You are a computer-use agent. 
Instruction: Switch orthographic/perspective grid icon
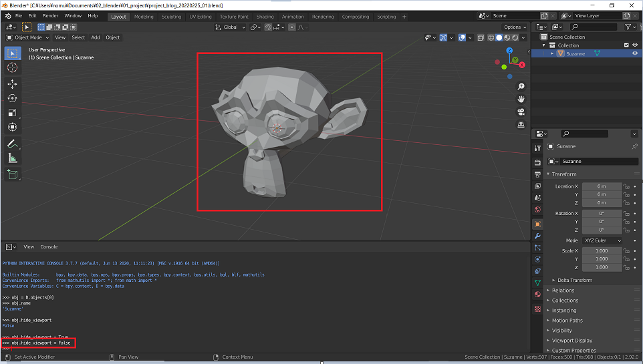[x=521, y=125]
